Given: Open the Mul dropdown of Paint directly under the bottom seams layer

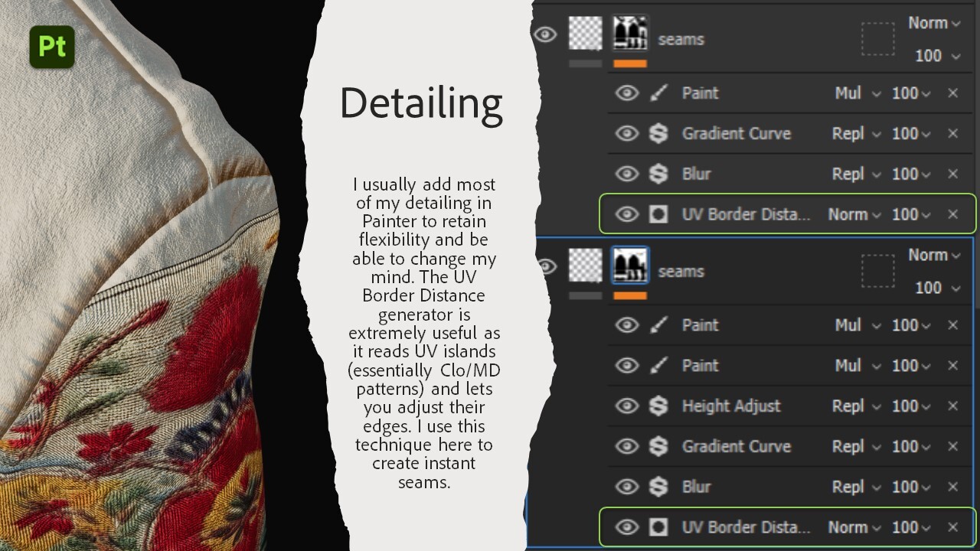Looking at the screenshot, I should (857, 325).
